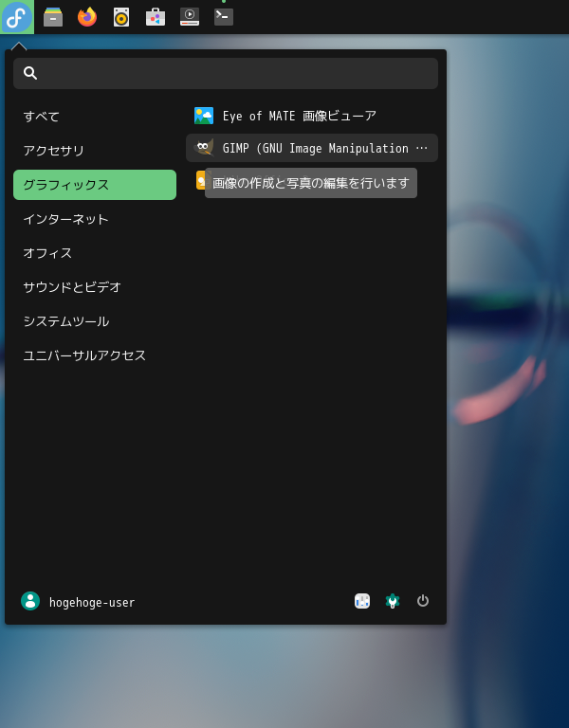569x728 pixels.
Task: Select the すべて category
Action: [95, 117]
